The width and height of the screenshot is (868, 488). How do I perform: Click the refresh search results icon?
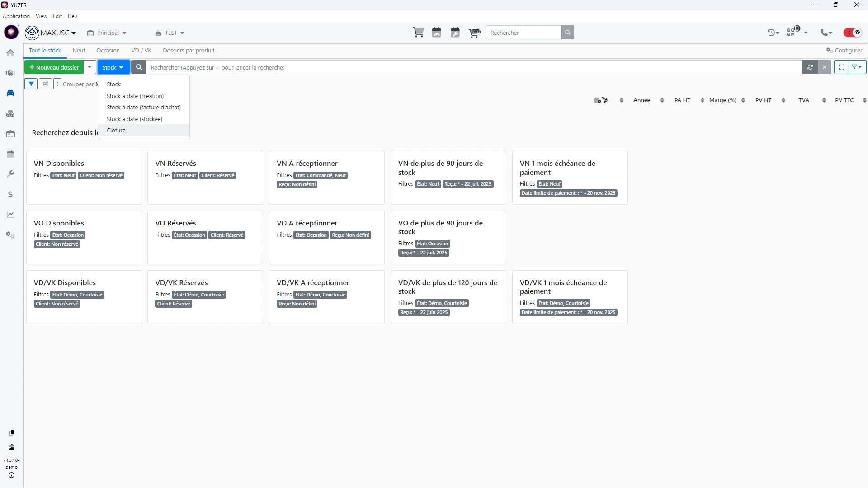point(810,67)
